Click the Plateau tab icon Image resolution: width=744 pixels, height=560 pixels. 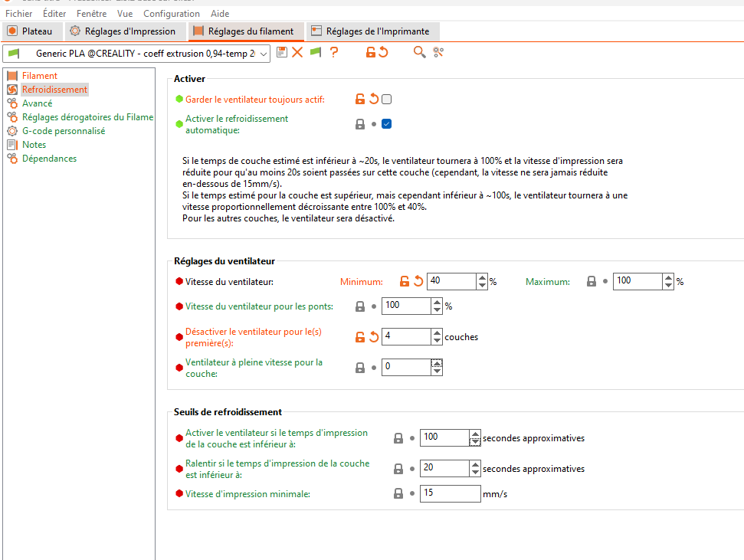[12, 31]
